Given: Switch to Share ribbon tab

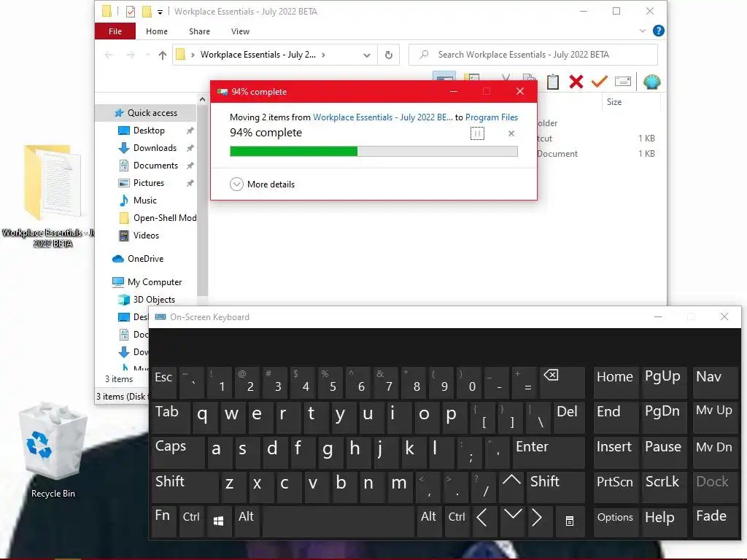Looking at the screenshot, I should point(199,31).
